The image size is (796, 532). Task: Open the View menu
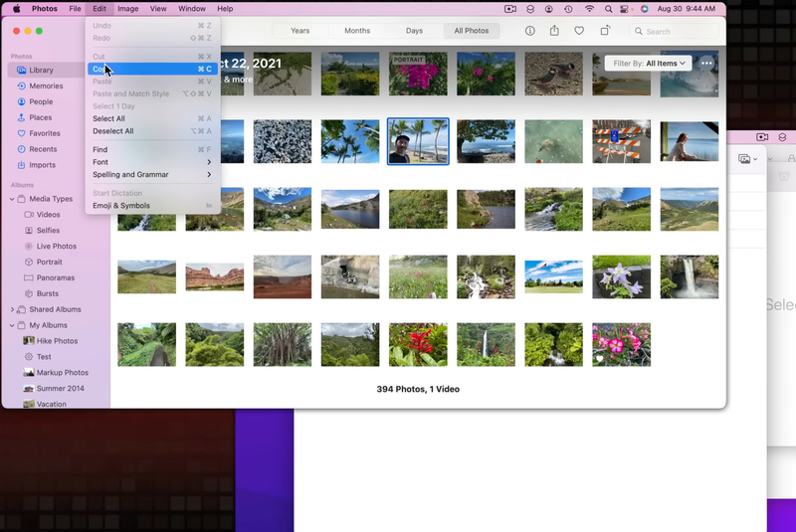pyautogui.click(x=158, y=9)
